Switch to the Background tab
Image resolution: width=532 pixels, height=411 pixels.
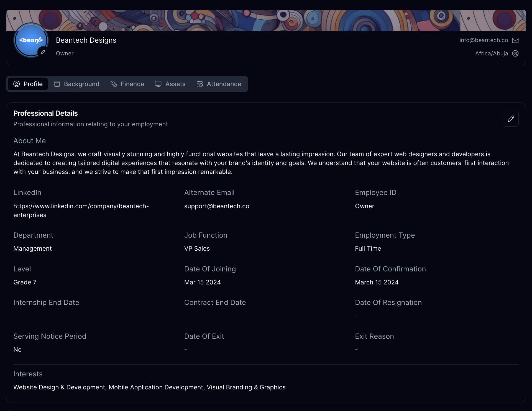click(81, 84)
